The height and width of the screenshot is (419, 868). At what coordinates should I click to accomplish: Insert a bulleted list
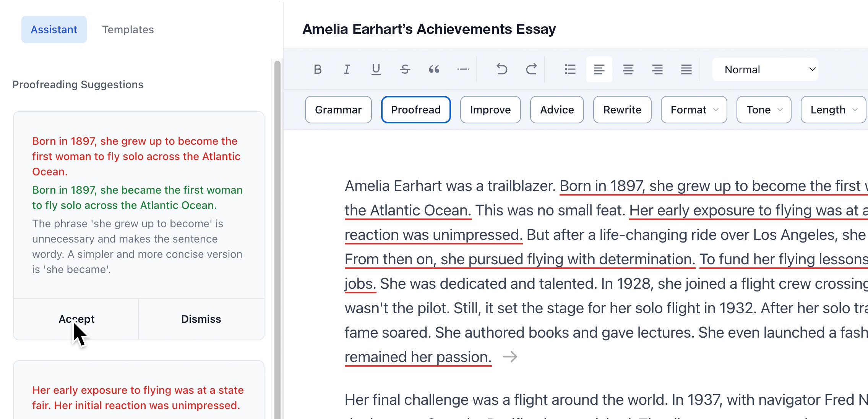coord(570,70)
